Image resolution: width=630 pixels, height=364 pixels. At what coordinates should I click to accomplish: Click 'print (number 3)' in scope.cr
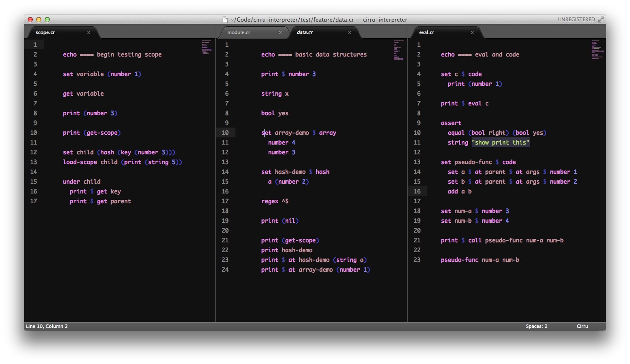[90, 113]
